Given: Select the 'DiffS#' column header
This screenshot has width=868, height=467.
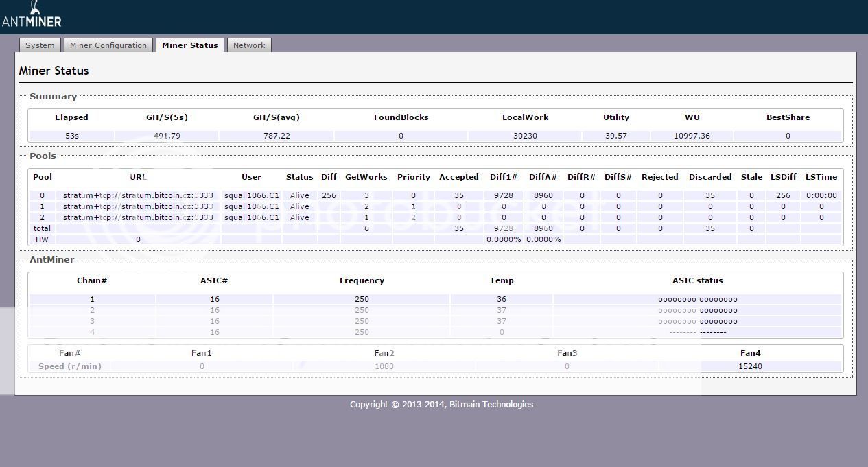Looking at the screenshot, I should 618,177.
